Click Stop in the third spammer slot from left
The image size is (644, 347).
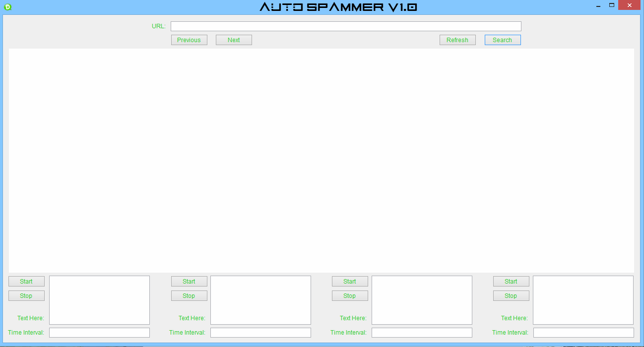pos(350,296)
